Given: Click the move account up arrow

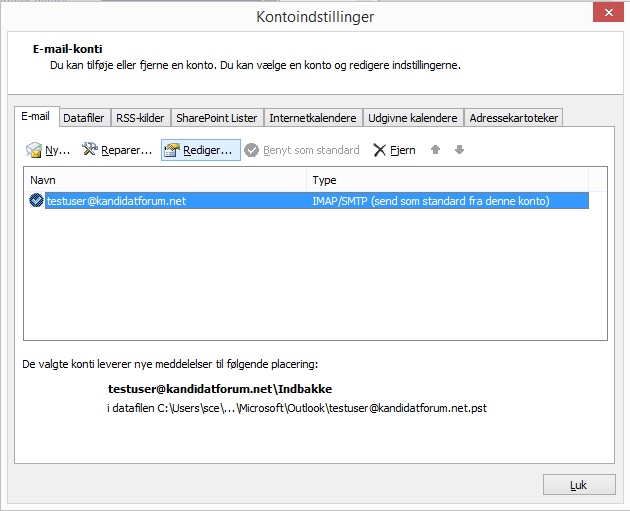Looking at the screenshot, I should click(436, 150).
